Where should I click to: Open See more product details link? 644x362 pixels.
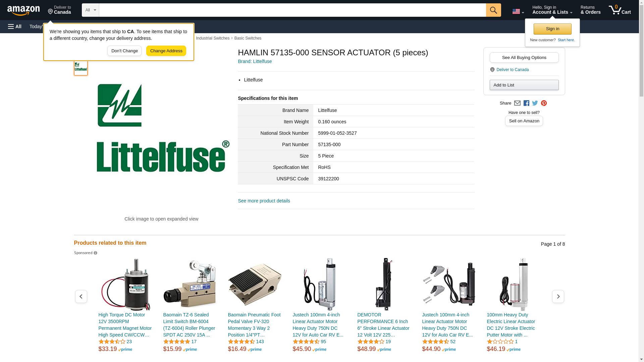pyautogui.click(x=264, y=201)
